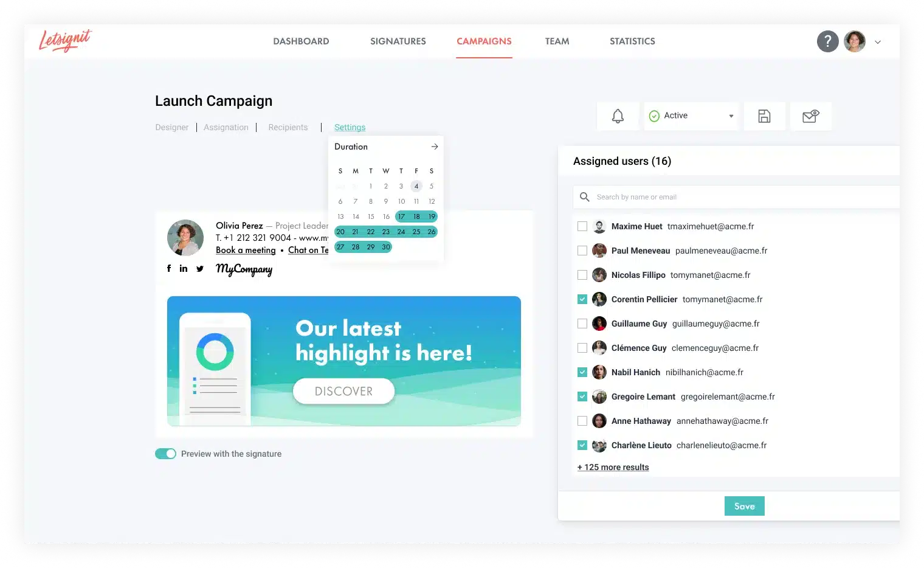Click the Duration next arrow

coord(435,147)
